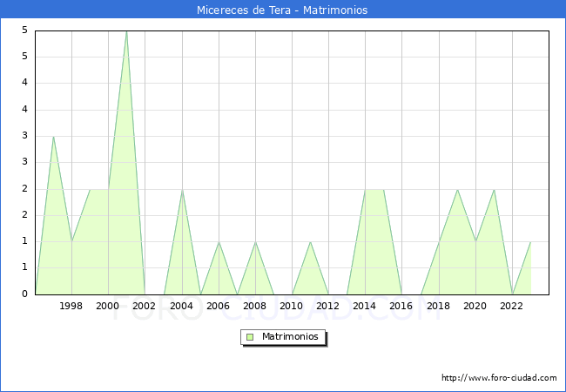Screen dimensions: 566x392
Task: Select the 2014 x-axis label
Action: 365,306
